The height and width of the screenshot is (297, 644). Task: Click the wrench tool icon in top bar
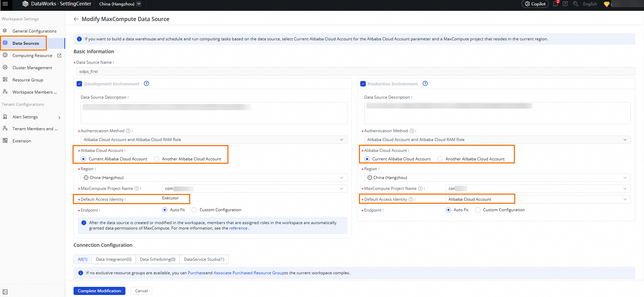(576, 4)
